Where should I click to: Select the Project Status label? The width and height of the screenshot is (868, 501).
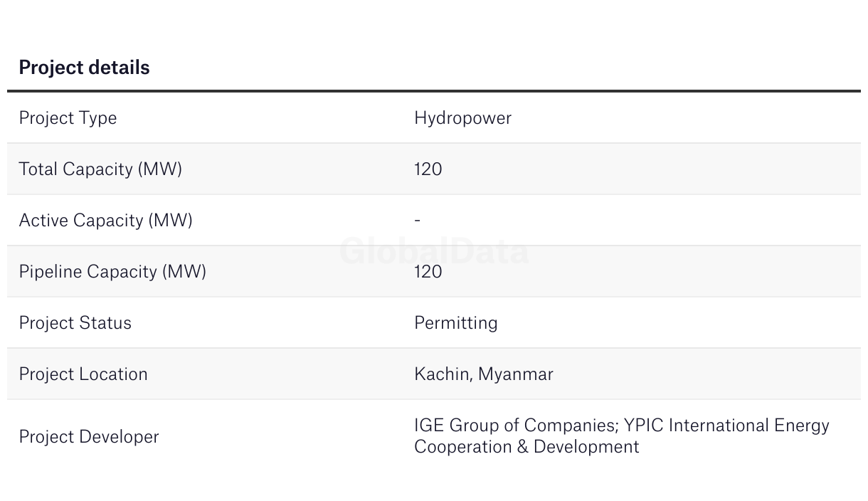[75, 323]
